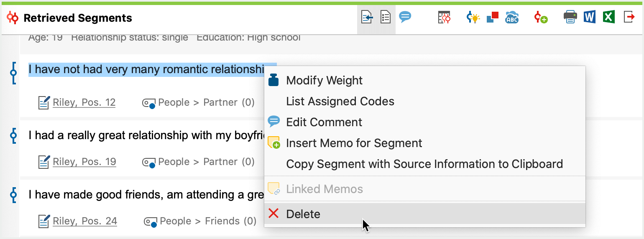
Task: Open the table overview of segments icon
Action: tap(444, 18)
